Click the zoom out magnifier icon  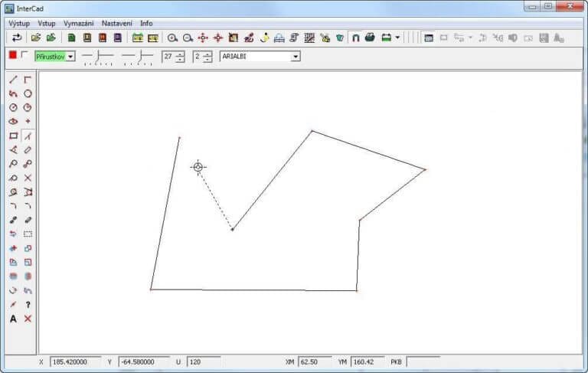point(188,38)
